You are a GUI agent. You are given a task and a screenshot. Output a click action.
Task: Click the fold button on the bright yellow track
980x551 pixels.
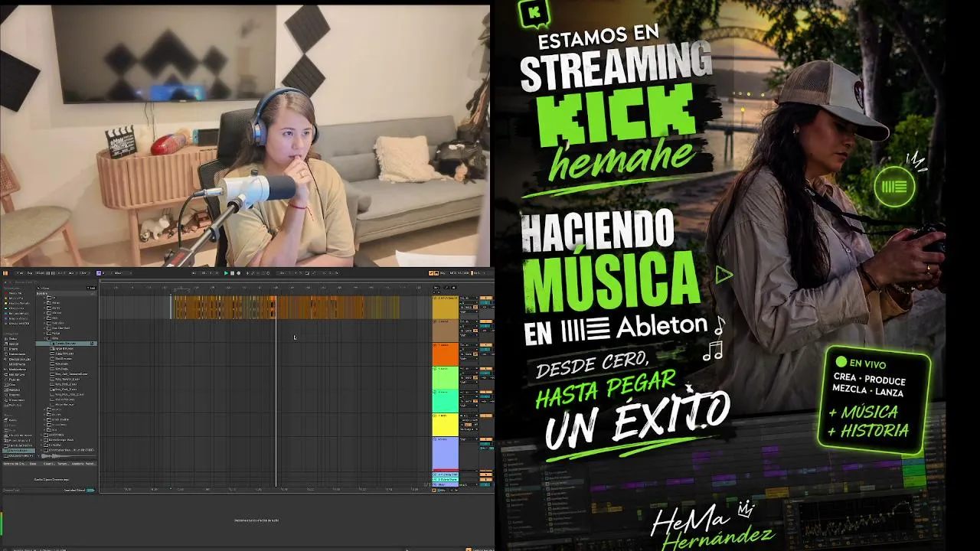(436, 416)
